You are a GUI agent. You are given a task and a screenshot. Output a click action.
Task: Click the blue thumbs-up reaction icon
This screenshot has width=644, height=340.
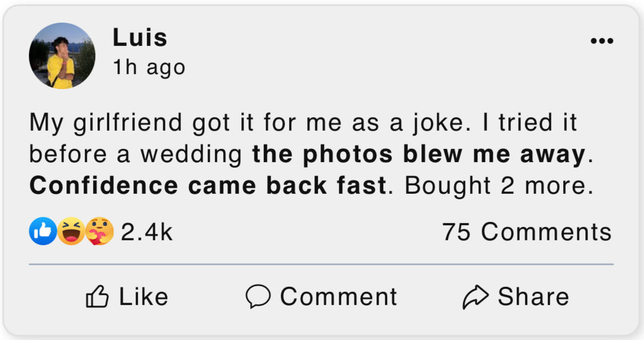(42, 231)
